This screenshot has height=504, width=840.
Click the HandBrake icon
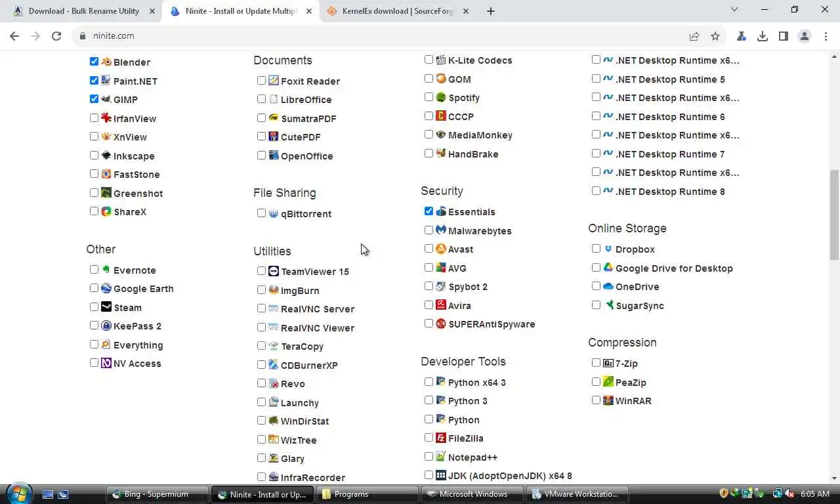440,154
